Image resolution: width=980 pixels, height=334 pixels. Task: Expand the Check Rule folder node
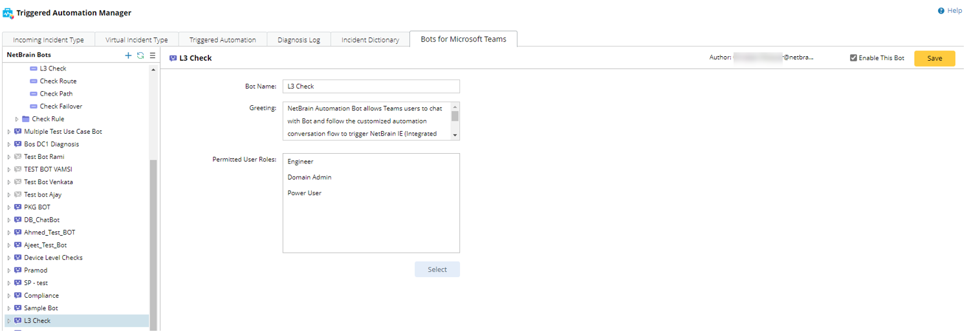point(17,119)
